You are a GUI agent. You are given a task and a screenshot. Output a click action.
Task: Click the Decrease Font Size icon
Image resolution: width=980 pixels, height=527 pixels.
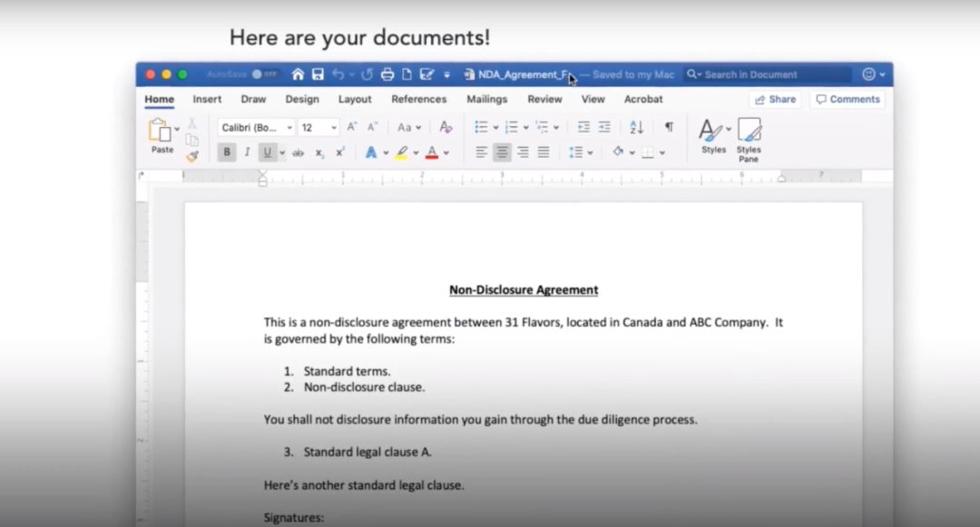(x=373, y=127)
